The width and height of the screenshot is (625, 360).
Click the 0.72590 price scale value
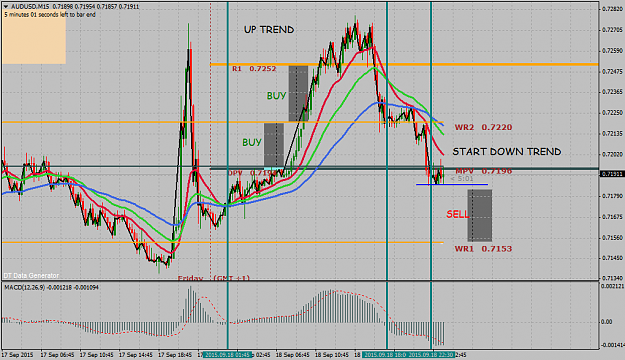pos(612,51)
